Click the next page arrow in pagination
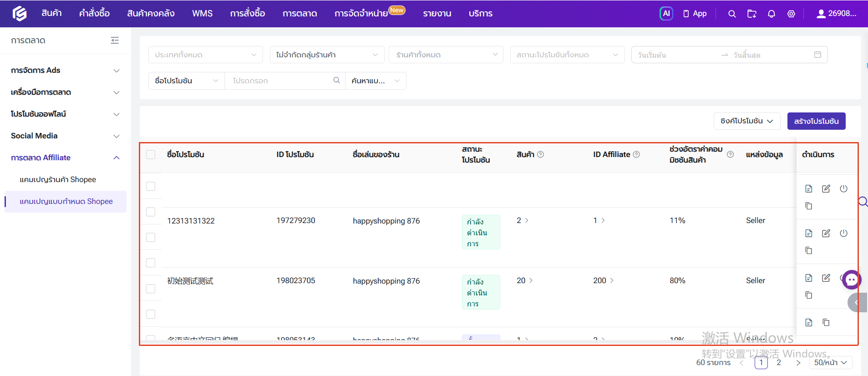Screen dimensions: 868x376 (798, 363)
